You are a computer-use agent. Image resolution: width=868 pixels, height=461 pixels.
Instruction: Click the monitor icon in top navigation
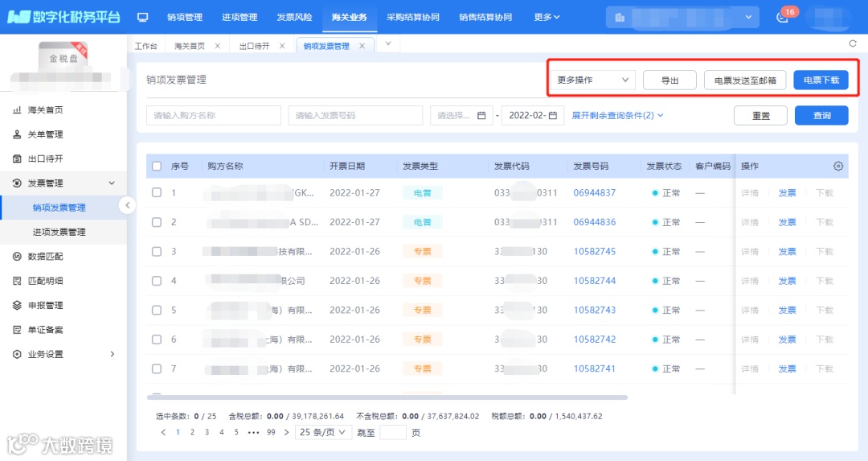point(142,17)
